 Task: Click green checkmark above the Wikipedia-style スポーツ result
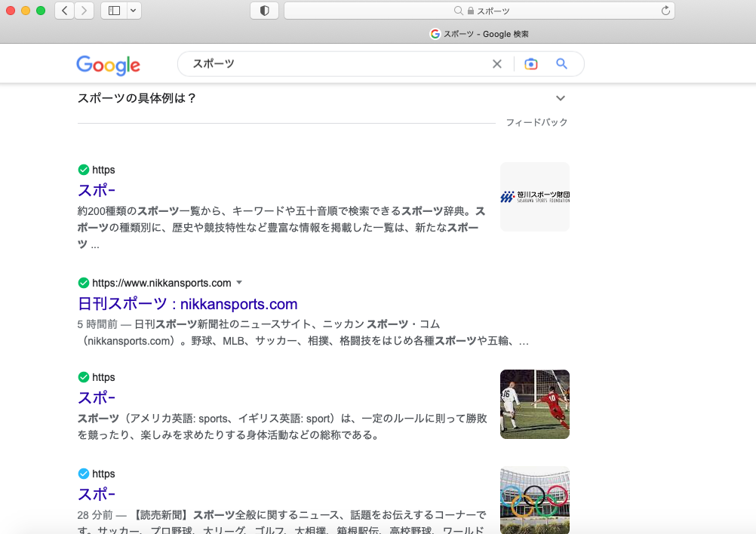pyautogui.click(x=84, y=377)
